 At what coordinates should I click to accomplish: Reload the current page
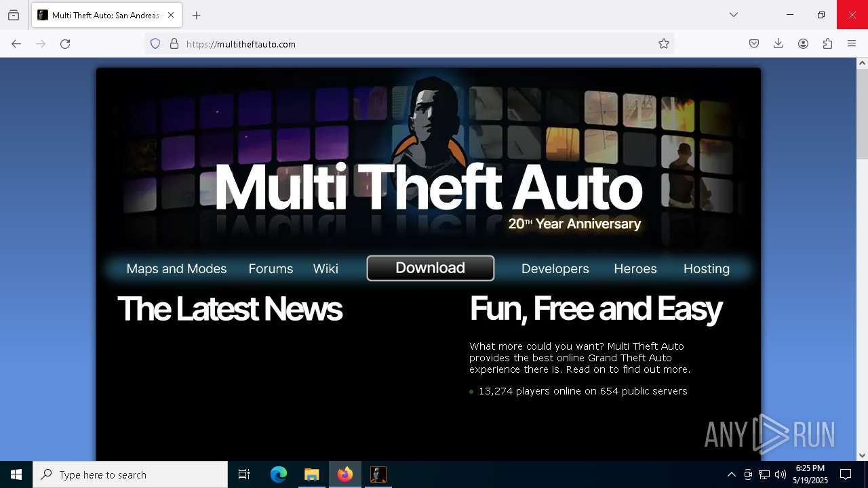65,43
